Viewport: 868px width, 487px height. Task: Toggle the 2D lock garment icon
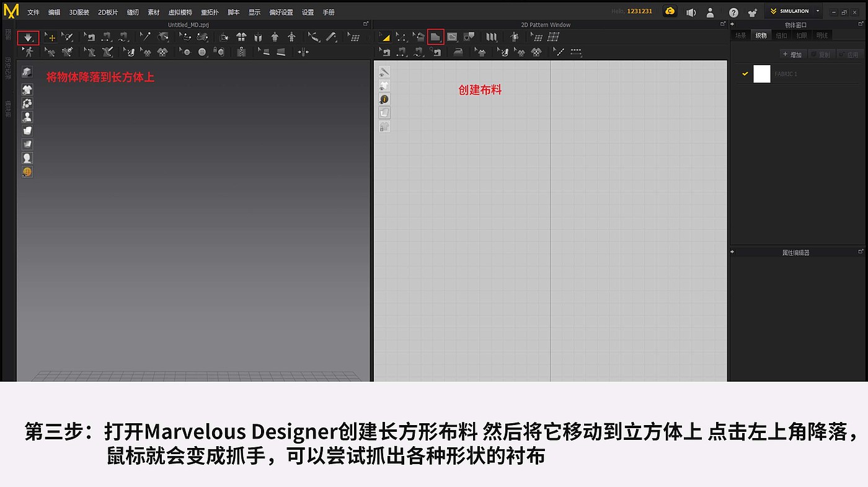pyautogui.click(x=384, y=126)
